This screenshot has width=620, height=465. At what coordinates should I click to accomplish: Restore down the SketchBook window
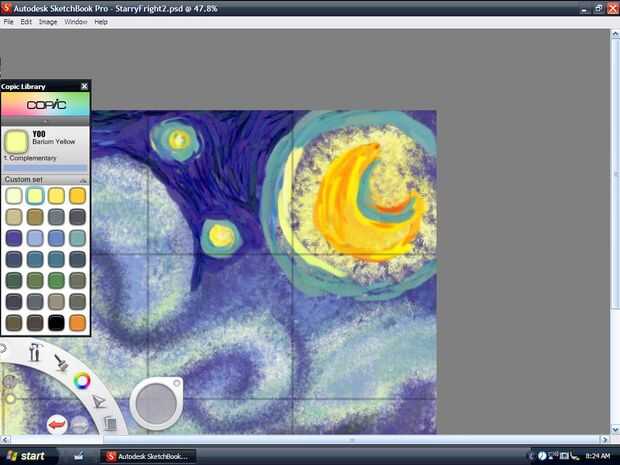pyautogui.click(x=599, y=8)
